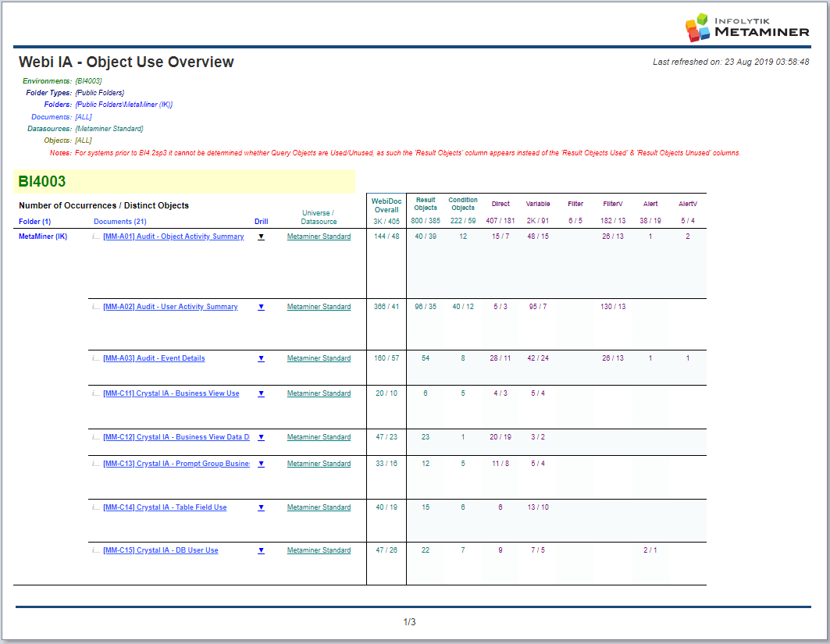Open drill arrow for MM-C13 row
Screen dimensions: 830x644
click(x=261, y=464)
